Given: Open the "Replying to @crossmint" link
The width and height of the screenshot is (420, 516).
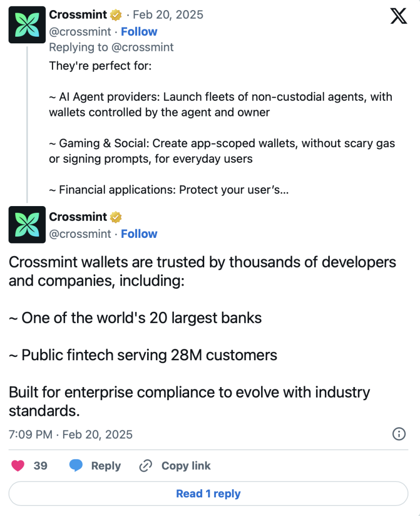Looking at the screenshot, I should click(111, 47).
